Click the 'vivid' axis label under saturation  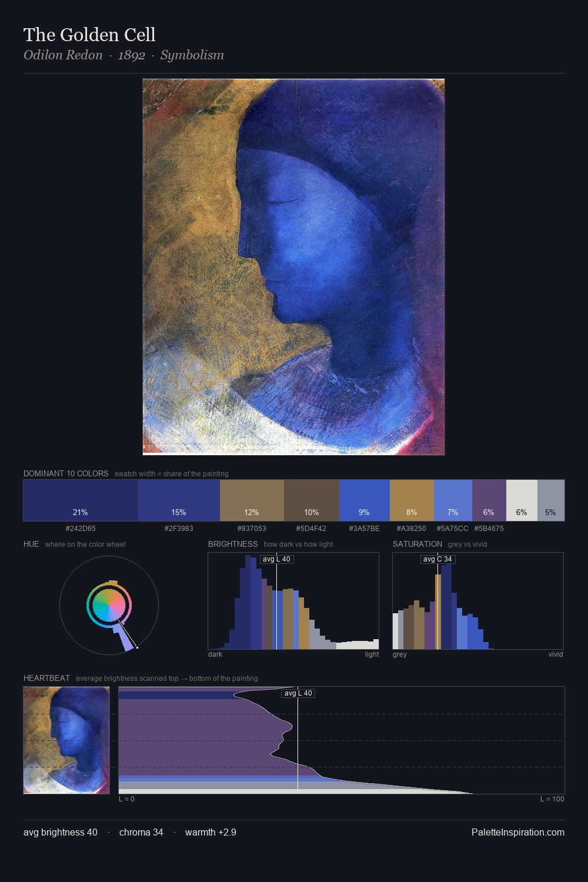coord(556,654)
